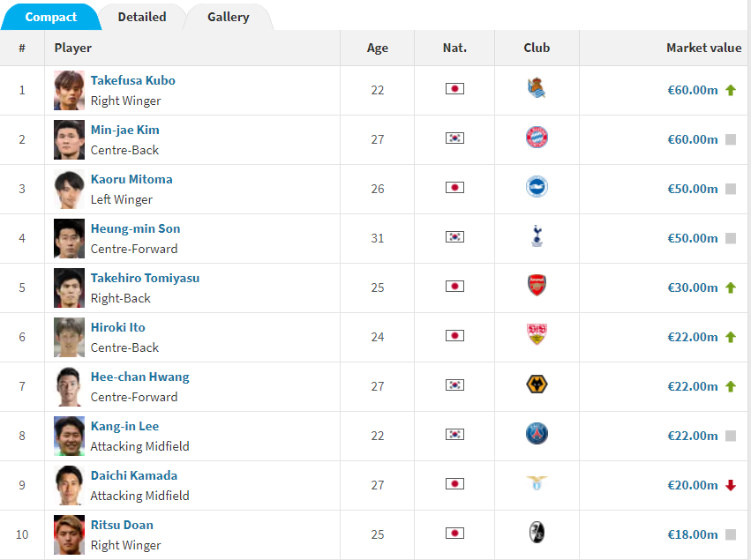Click Ritsu Doan's portrait thumbnail

(x=69, y=534)
